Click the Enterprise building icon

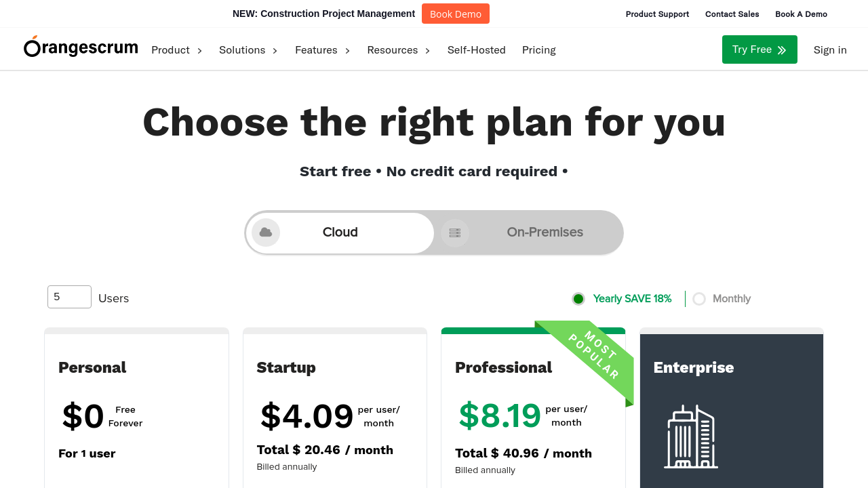tap(690, 437)
